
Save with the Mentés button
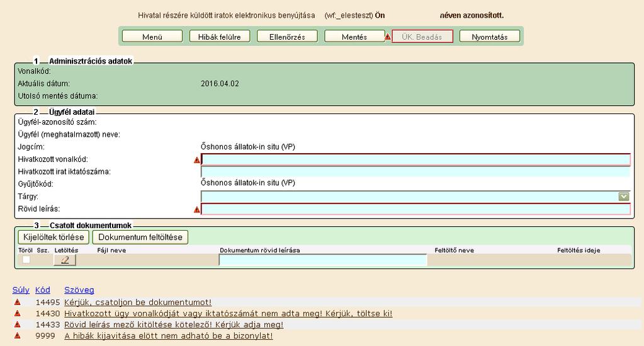(354, 37)
